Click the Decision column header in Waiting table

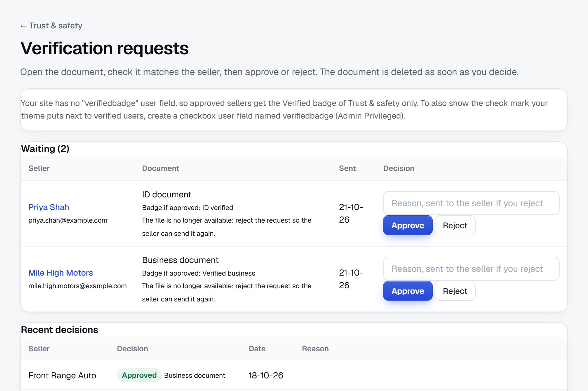pos(399,168)
